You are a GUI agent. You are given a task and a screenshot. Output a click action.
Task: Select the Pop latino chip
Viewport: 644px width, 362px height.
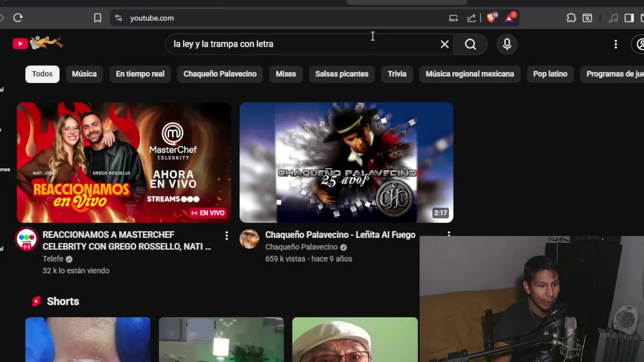point(550,74)
